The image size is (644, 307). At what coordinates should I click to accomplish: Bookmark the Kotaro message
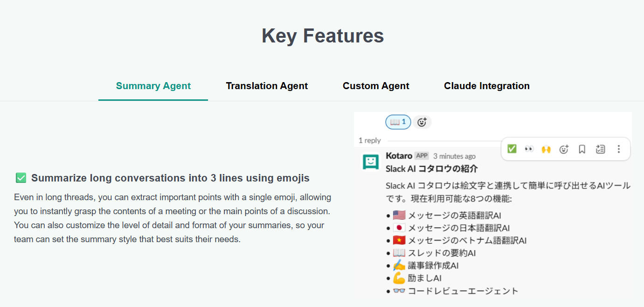(582, 149)
